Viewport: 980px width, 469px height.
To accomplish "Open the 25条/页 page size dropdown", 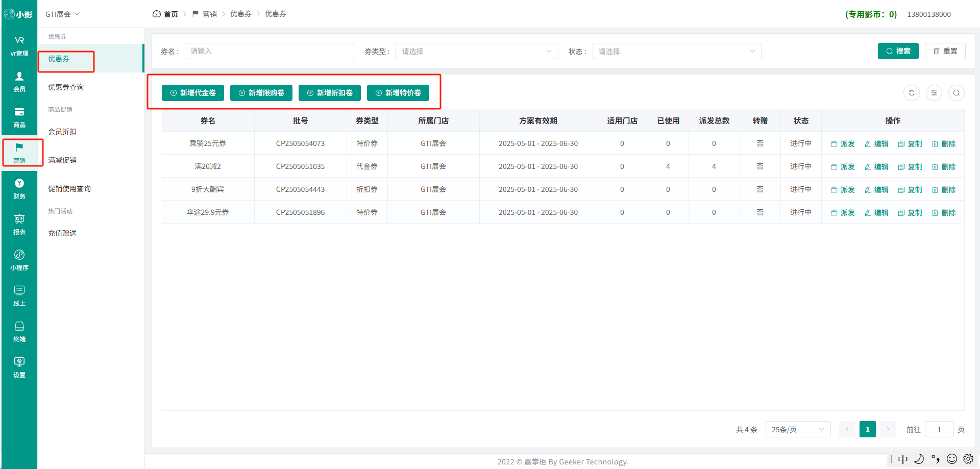I will coord(798,429).
